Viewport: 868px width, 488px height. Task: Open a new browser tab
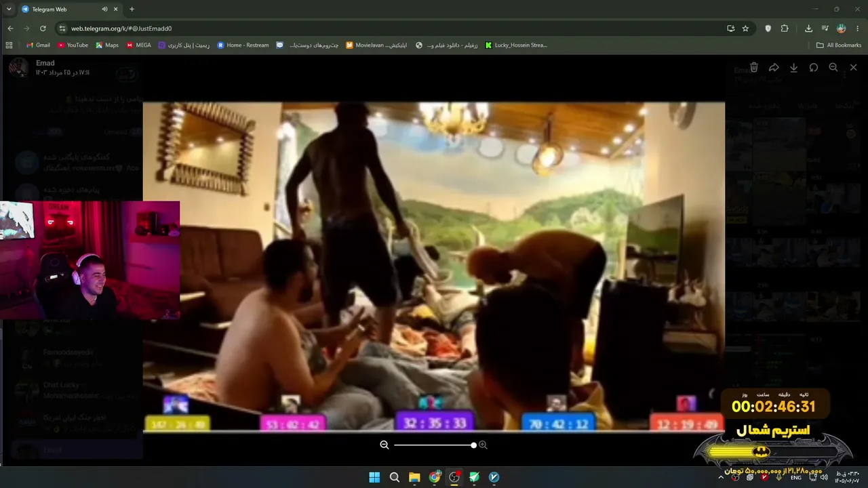[132, 9]
